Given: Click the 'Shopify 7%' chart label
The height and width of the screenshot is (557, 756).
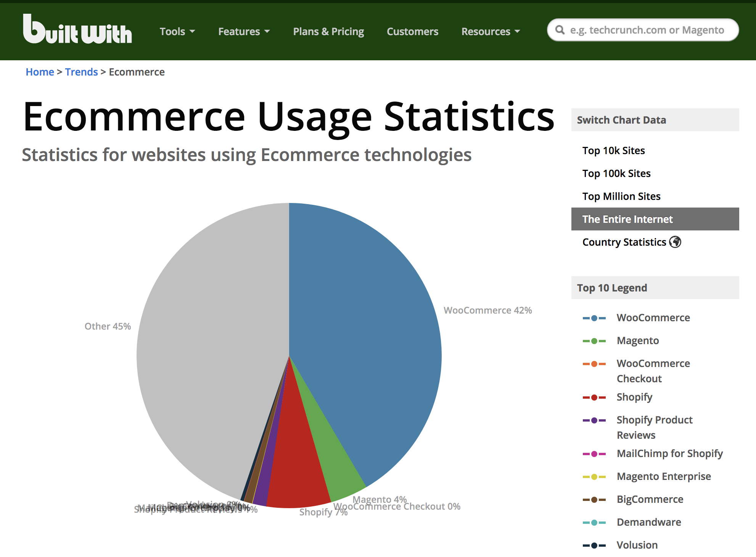Looking at the screenshot, I should click(323, 512).
